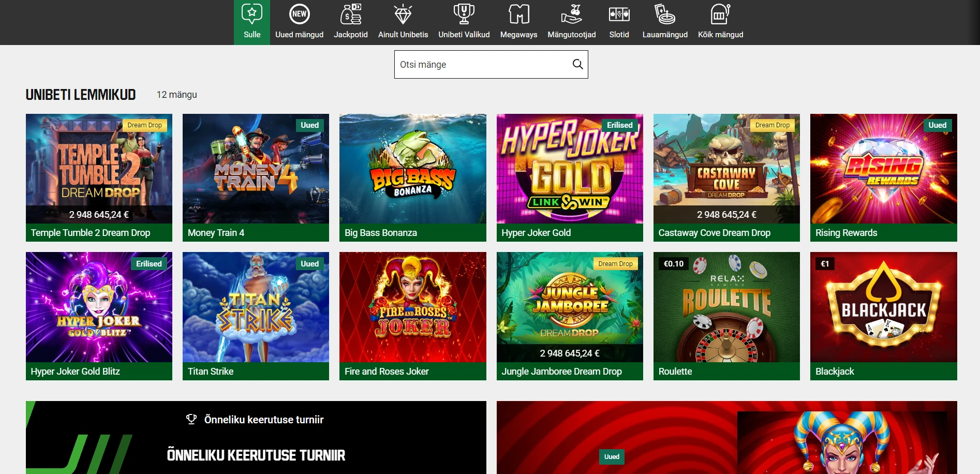Select the Ainult Unibetis diamond icon
The height and width of the screenshot is (474, 980).
tap(403, 14)
